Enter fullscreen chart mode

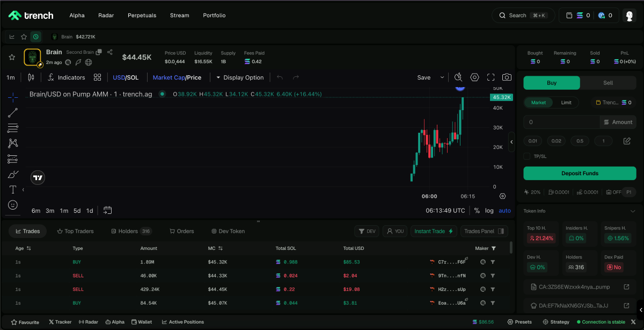click(x=491, y=77)
